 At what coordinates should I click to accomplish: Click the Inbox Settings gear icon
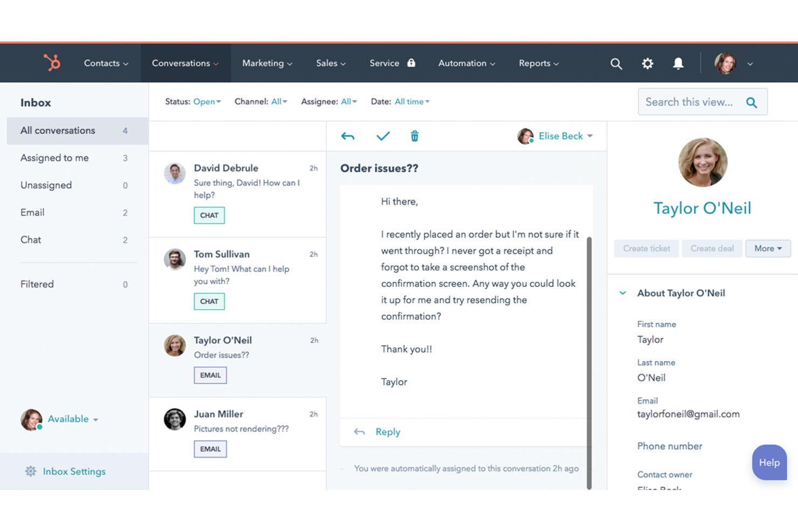point(31,471)
